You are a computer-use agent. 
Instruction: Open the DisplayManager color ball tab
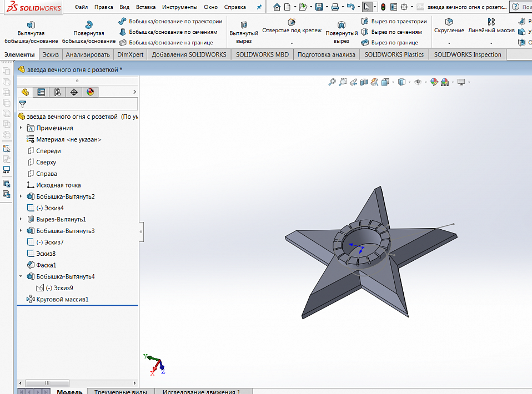point(90,92)
